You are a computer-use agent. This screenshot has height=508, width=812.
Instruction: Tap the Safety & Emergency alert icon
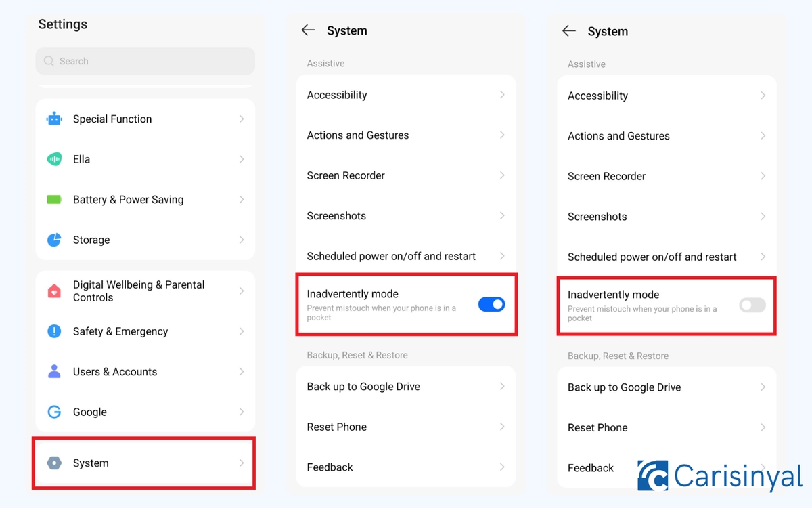point(54,331)
